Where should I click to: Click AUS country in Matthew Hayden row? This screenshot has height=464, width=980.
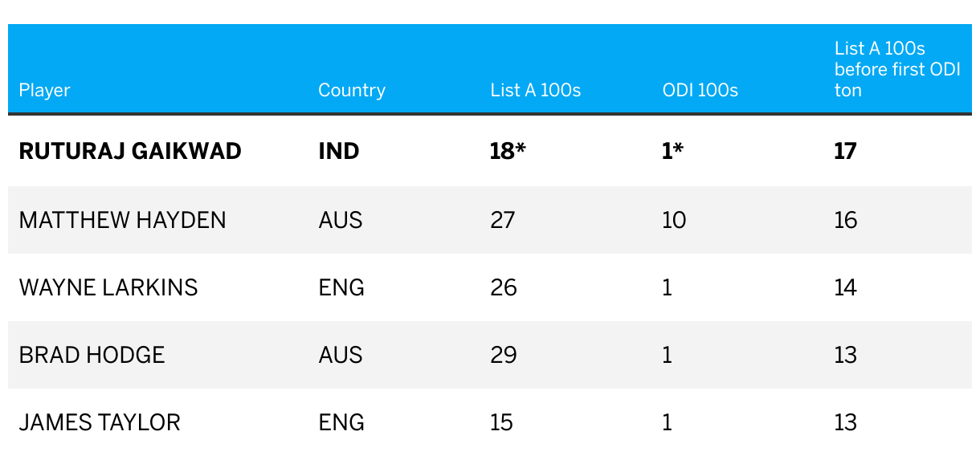[x=341, y=220]
